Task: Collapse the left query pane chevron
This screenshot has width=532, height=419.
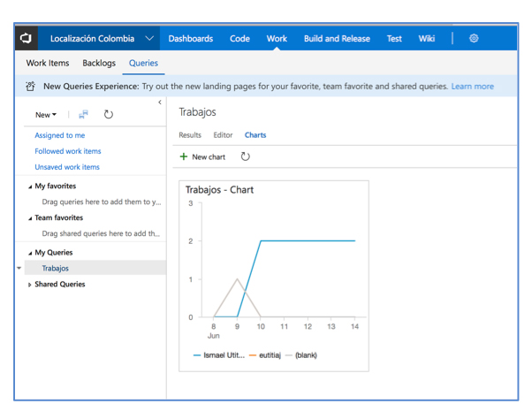Action: click(160, 103)
